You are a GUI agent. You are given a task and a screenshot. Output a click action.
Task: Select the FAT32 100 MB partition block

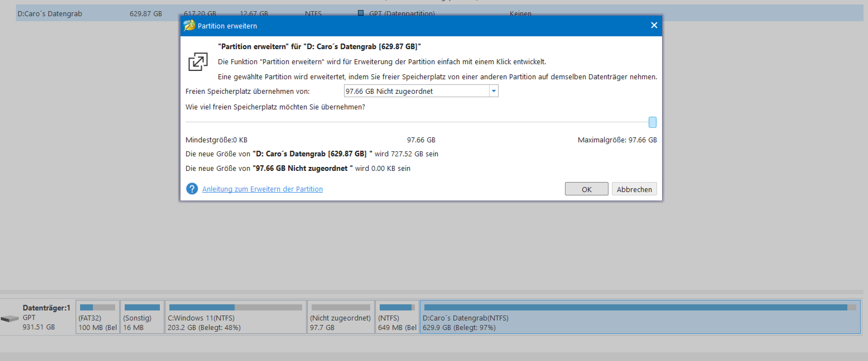pyautogui.click(x=97, y=317)
